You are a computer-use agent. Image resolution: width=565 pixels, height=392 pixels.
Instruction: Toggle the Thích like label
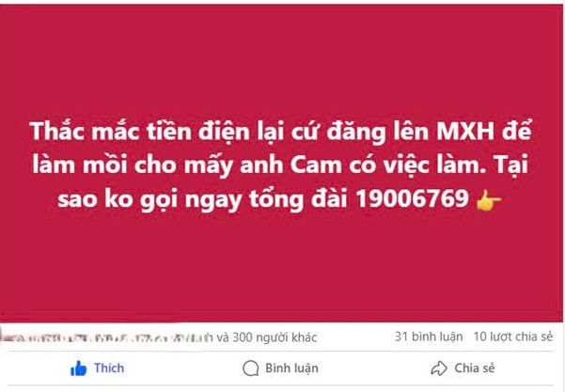(x=109, y=368)
